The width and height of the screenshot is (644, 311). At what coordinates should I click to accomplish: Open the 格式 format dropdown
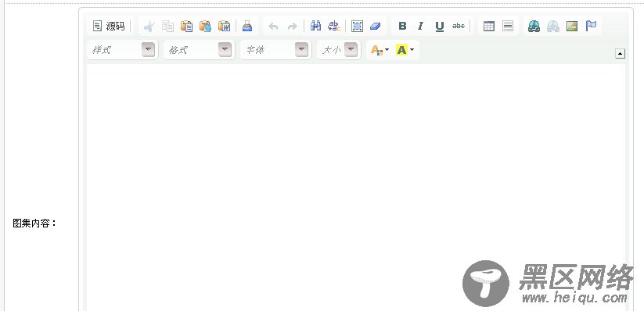click(x=200, y=50)
